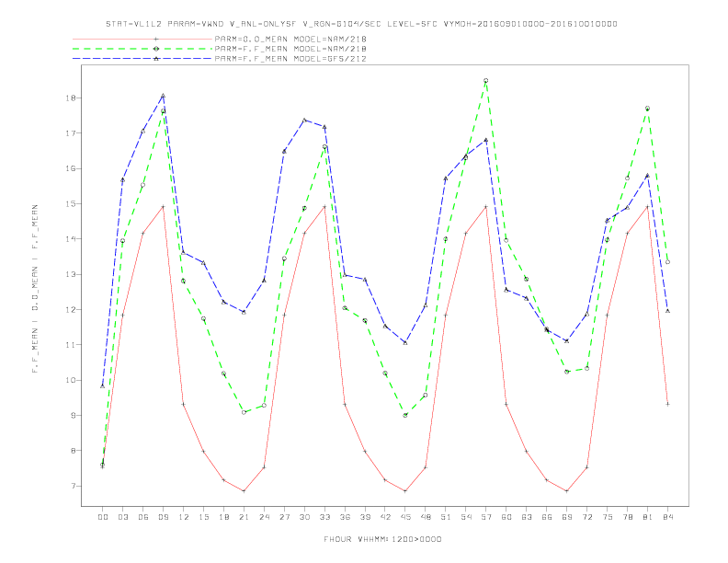Click x-axis tick label 54
This screenshot has width=728, height=563.
(x=466, y=517)
